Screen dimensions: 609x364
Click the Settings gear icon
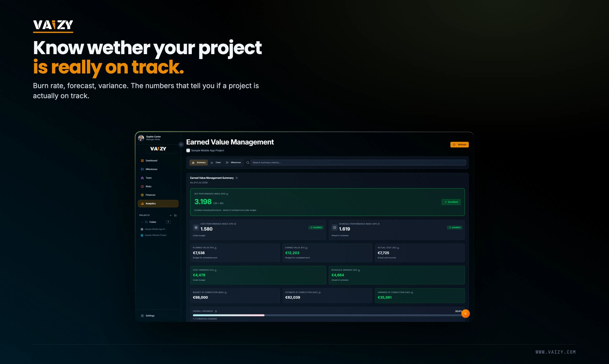[142, 316]
